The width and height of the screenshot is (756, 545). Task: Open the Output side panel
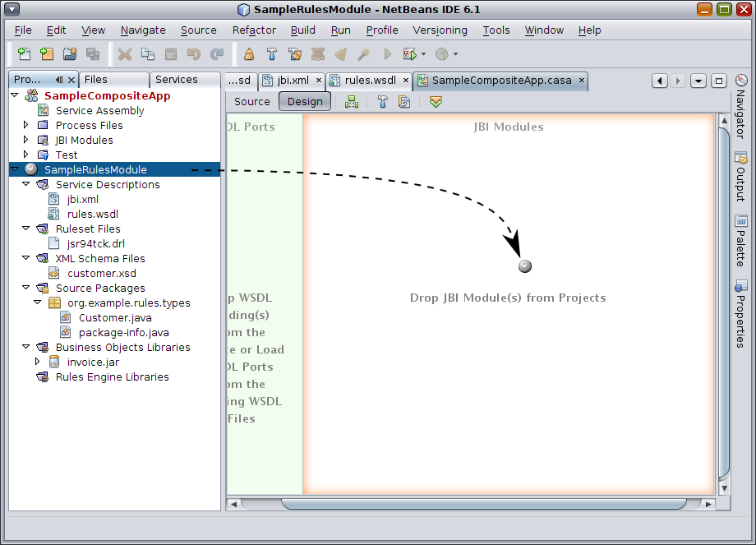[x=741, y=177]
